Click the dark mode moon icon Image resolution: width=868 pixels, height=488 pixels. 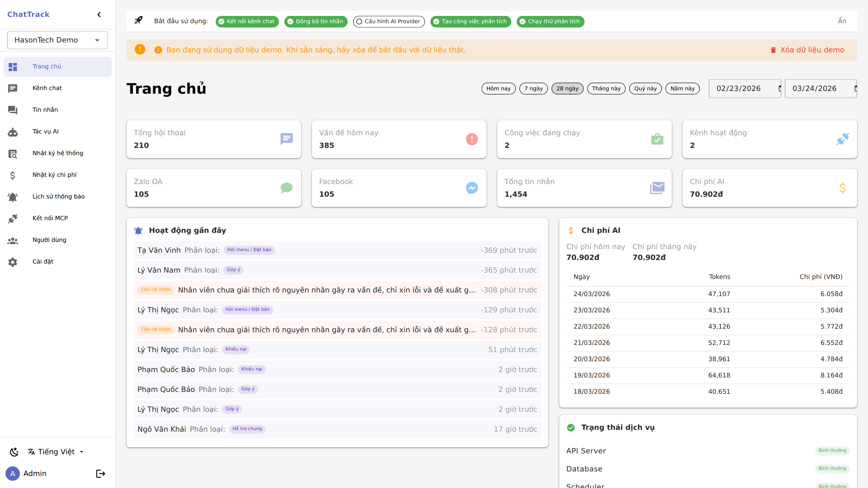click(x=14, y=452)
